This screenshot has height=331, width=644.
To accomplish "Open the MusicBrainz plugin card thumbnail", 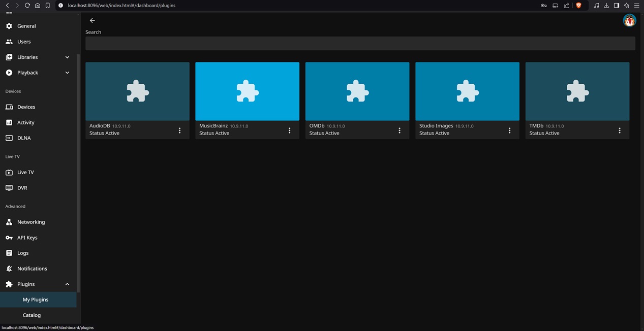I will pos(247,91).
